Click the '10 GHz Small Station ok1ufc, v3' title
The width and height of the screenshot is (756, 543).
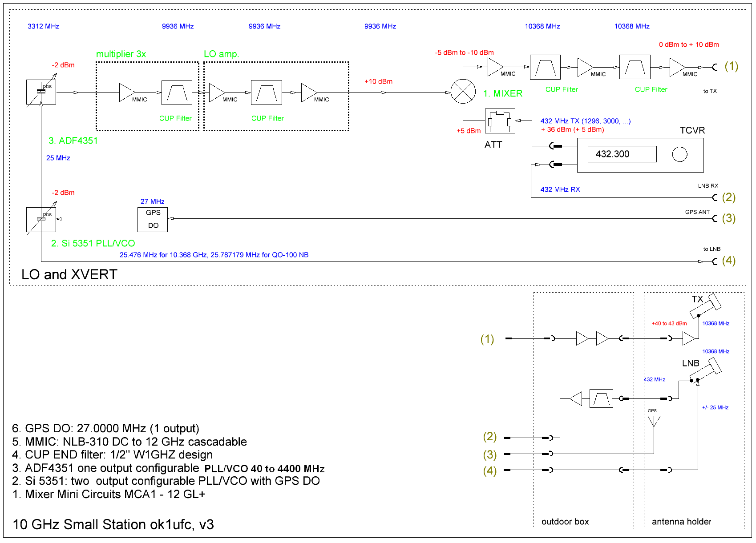click(x=113, y=524)
